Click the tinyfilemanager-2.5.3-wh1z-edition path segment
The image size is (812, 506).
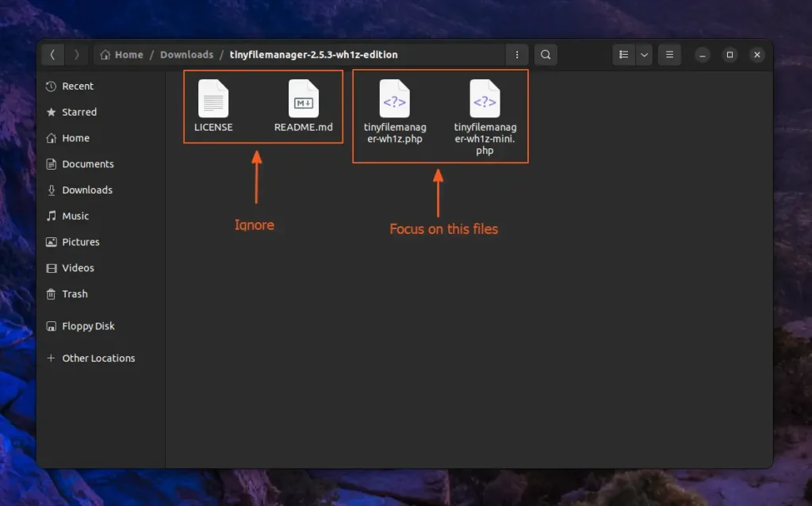[x=313, y=55]
